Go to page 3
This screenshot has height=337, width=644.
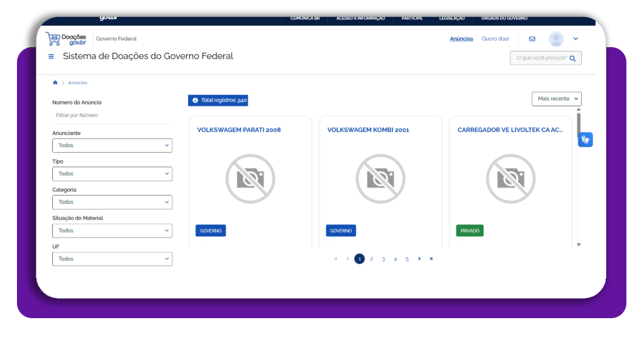383,259
